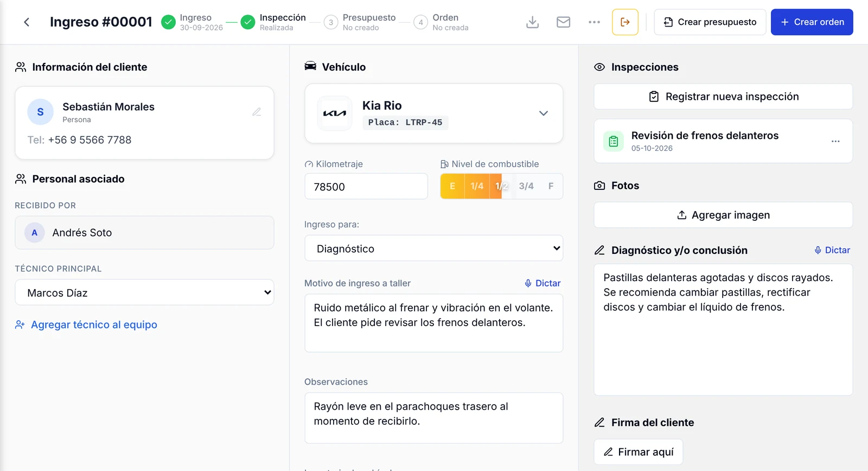Viewport: 868px width, 471px height.
Task: Open options for Revisión de frenos delanteros
Action: click(x=835, y=141)
